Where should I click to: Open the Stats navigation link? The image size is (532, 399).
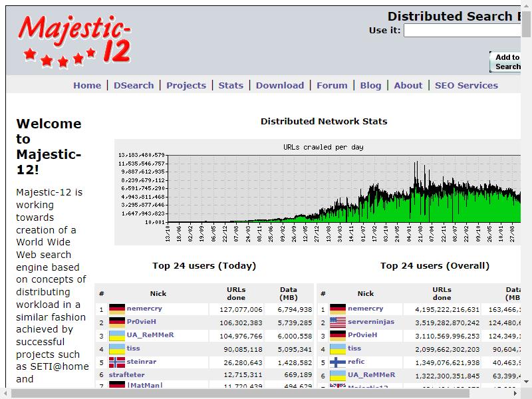(x=231, y=86)
